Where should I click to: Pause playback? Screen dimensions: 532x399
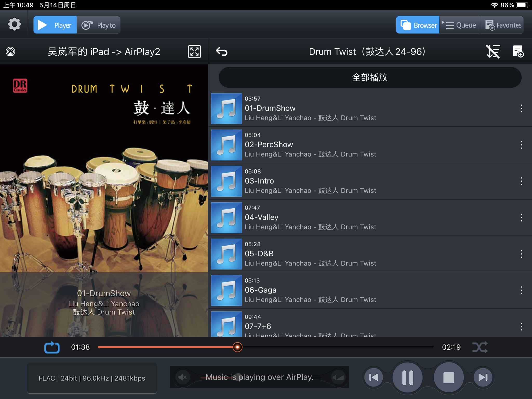pos(408,377)
